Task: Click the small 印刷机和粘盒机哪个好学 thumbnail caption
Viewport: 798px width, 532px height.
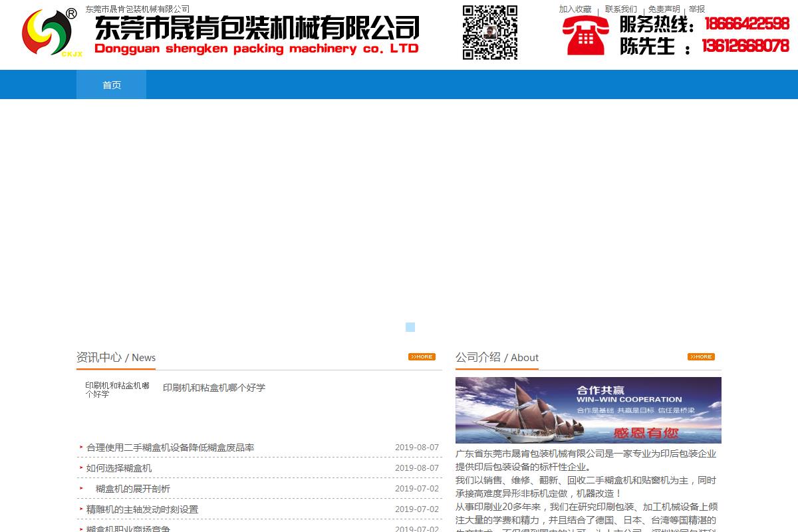Action: point(117,390)
